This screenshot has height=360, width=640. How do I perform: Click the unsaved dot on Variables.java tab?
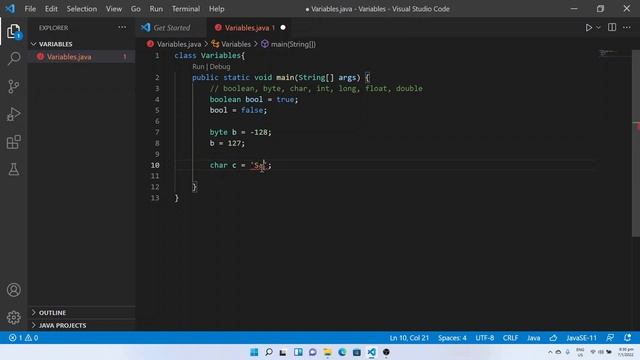pos(283,28)
